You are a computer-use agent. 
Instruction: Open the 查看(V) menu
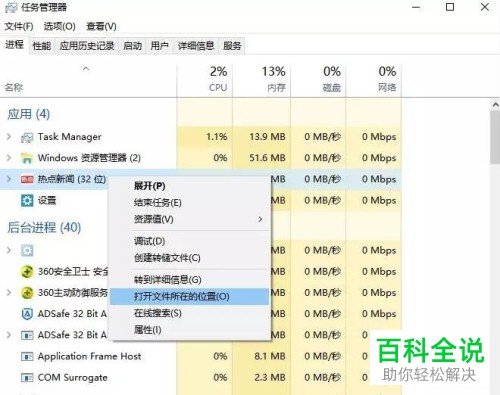(x=101, y=26)
